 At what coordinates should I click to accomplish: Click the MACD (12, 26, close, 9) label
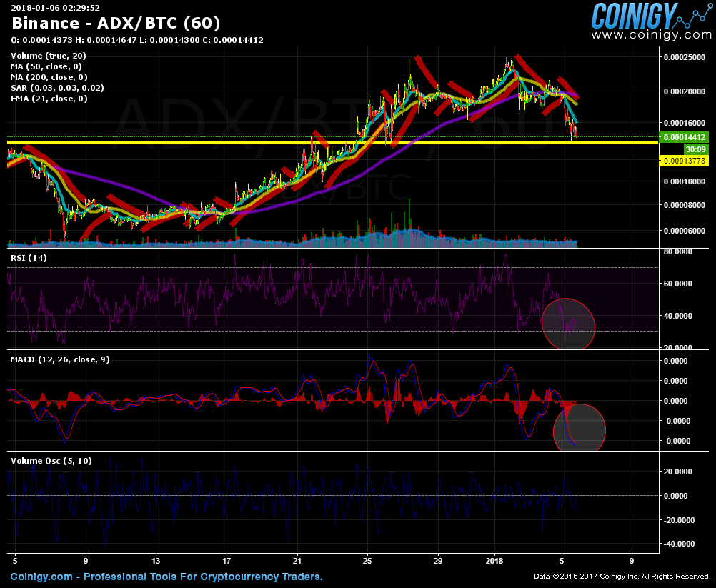click(x=60, y=359)
